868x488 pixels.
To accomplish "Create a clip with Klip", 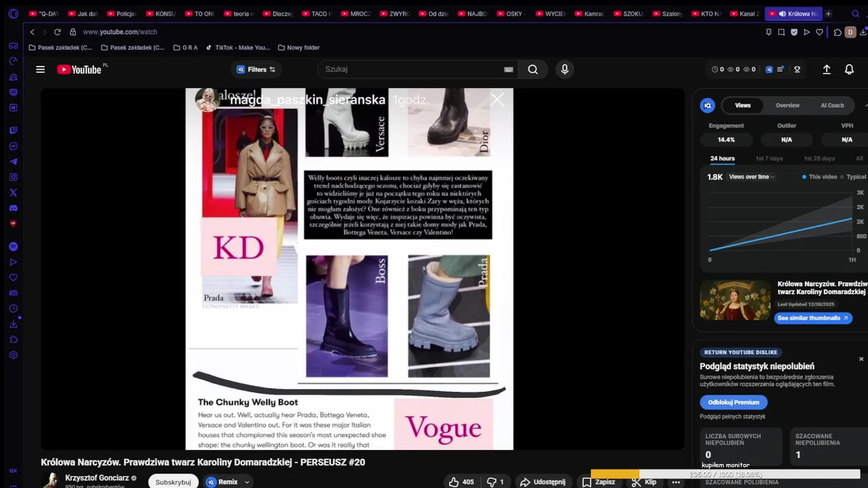I will 644,482.
